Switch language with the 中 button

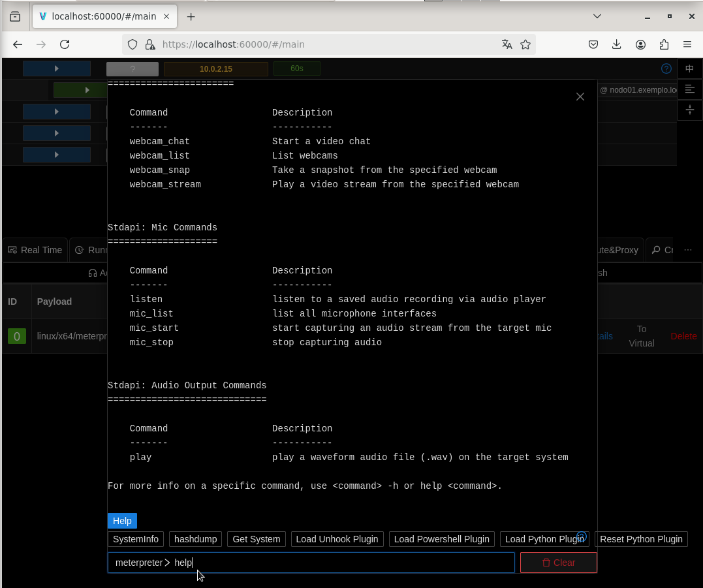(689, 69)
